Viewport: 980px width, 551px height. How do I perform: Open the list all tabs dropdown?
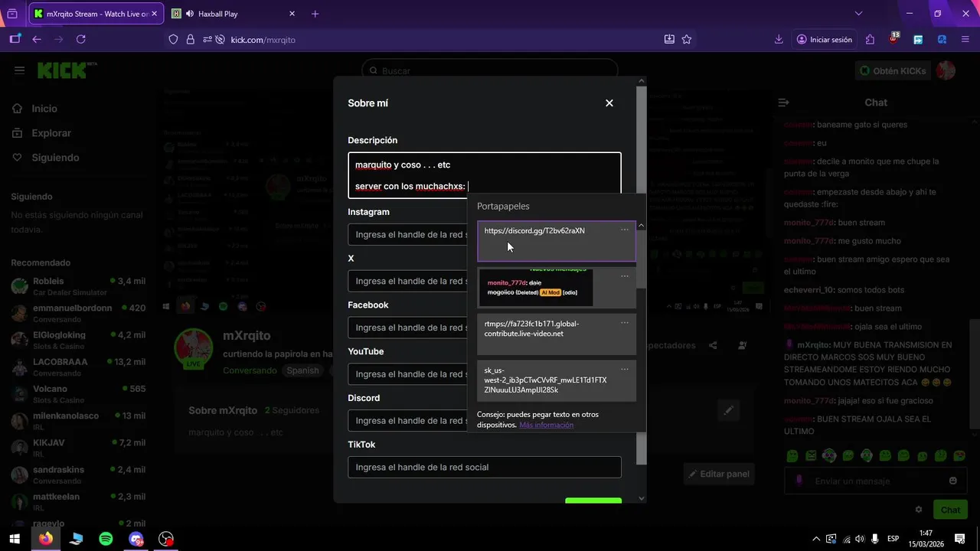click(858, 14)
